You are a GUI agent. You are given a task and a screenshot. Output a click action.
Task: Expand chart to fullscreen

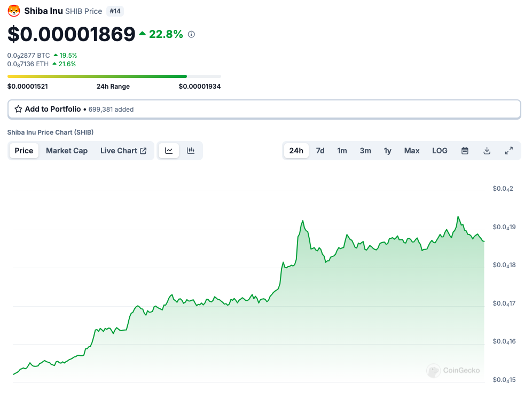point(509,151)
